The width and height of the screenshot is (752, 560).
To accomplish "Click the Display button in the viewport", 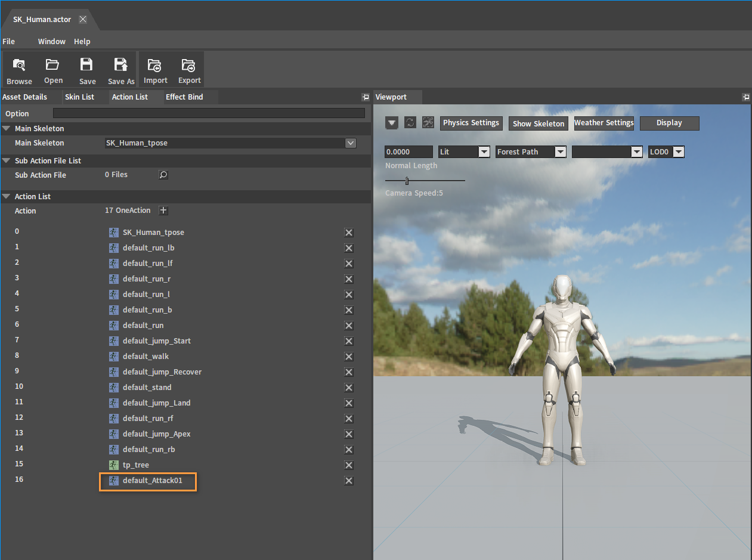I will [669, 123].
